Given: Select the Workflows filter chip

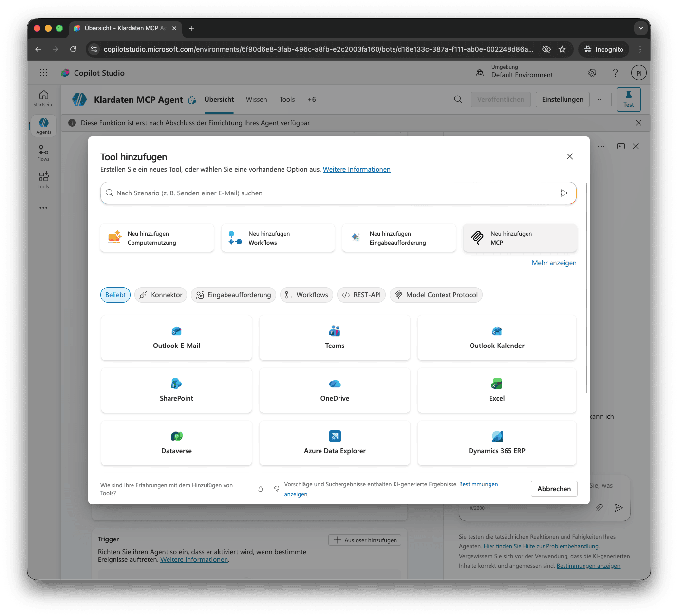Looking at the screenshot, I should pos(306,295).
